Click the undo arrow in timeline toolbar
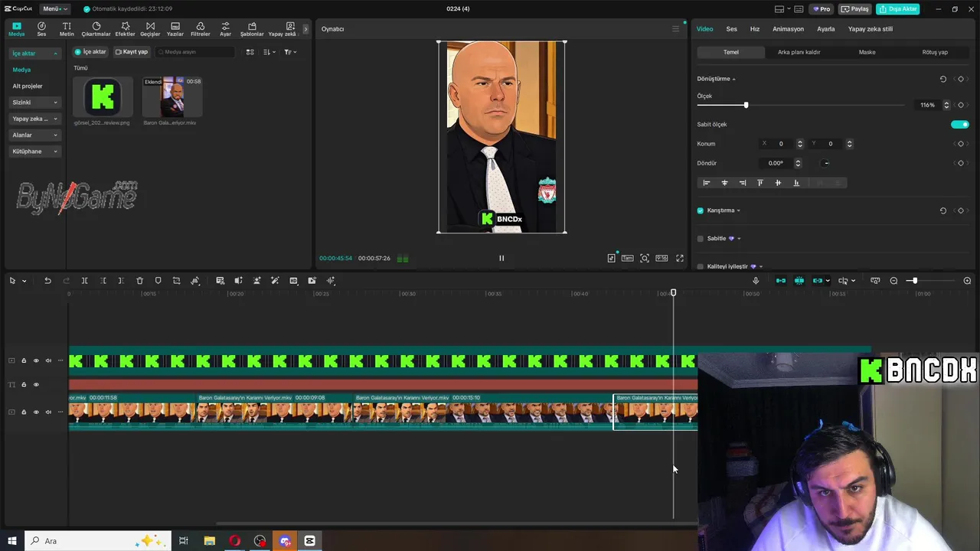Image resolution: width=980 pixels, height=551 pixels. 47,281
